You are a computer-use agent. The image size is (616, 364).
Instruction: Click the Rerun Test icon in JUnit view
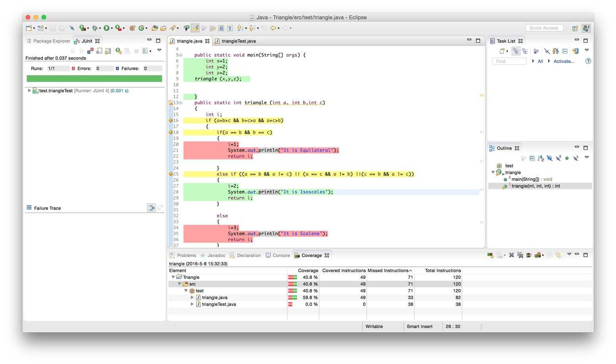[118, 51]
